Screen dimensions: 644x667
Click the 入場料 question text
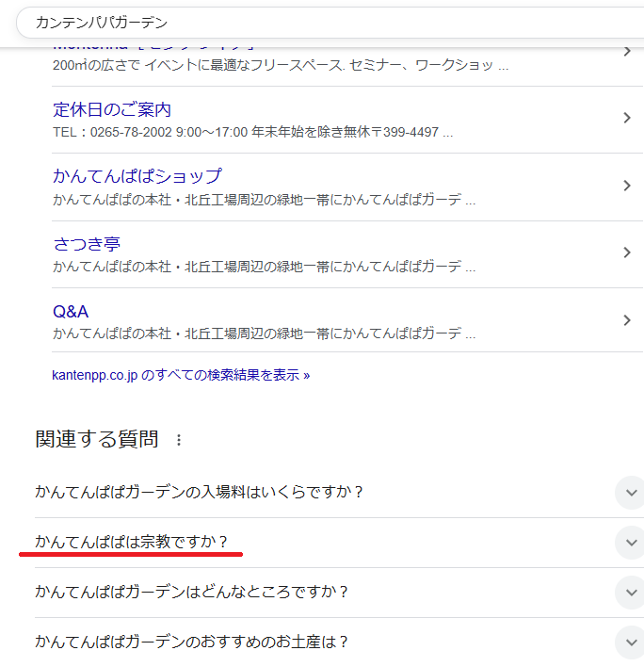pyautogui.click(x=200, y=492)
